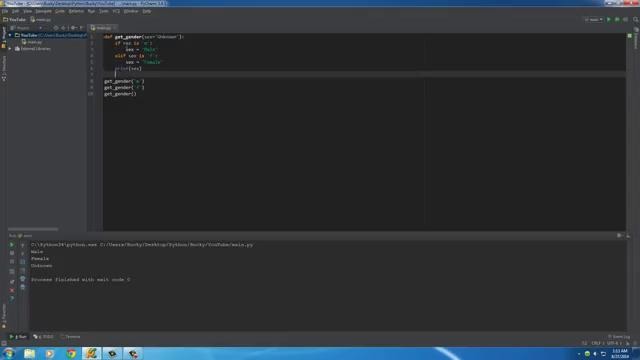The image size is (640, 360).
Task: Open the Edit menu
Action: [x=16, y=11]
